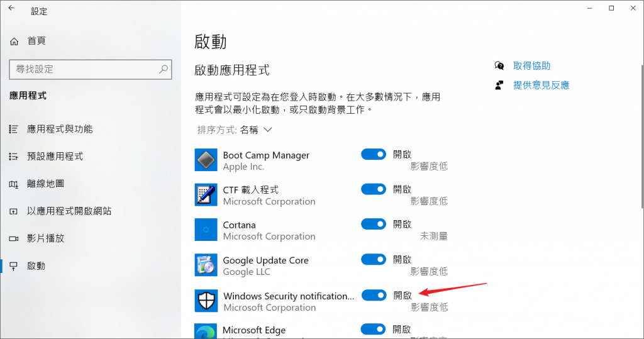The width and height of the screenshot is (644, 339).
Task: Click 影響度低 text under Boot Camp toggle
Action: [x=429, y=167]
